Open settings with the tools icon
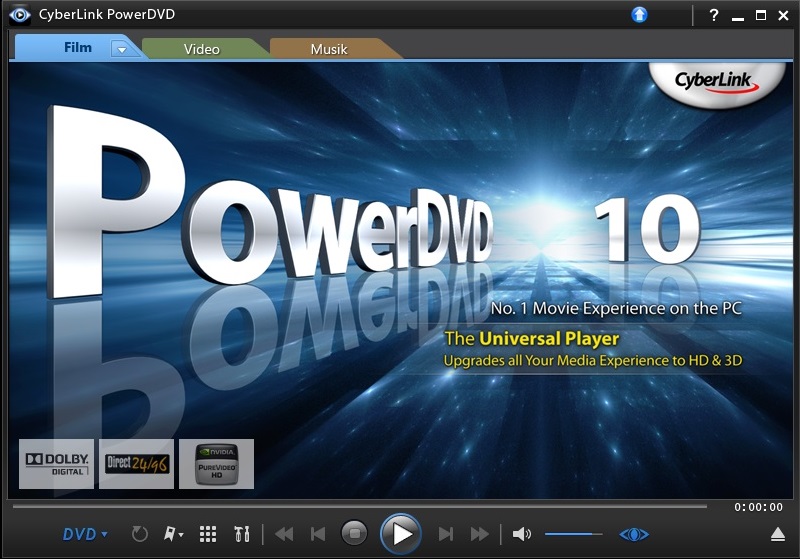The width and height of the screenshot is (800, 559). (x=242, y=534)
